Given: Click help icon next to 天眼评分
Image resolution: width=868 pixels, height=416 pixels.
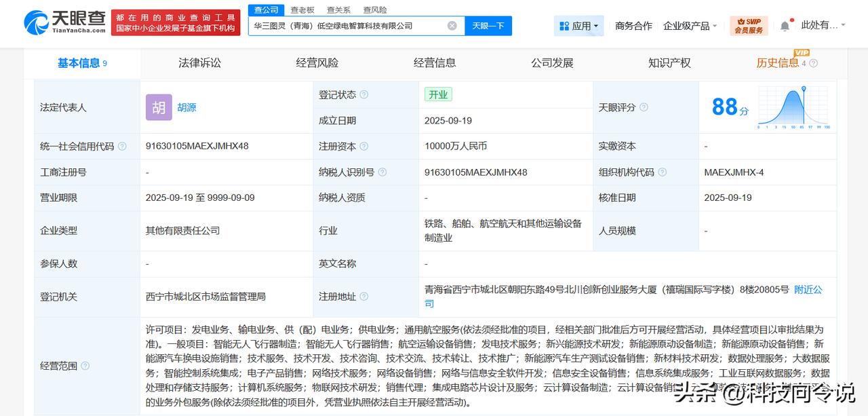Looking at the screenshot, I should pos(644,107).
